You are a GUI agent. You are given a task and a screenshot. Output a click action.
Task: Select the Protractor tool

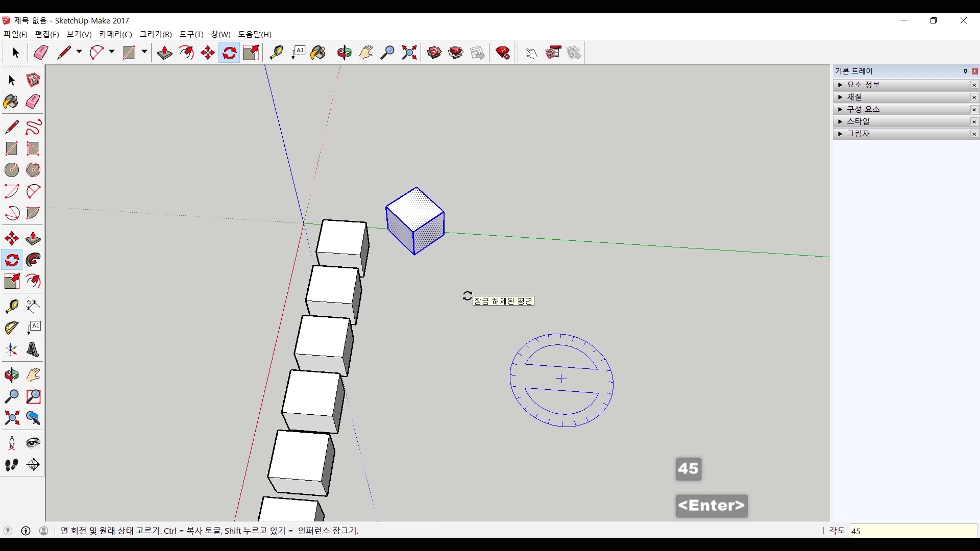[11, 328]
